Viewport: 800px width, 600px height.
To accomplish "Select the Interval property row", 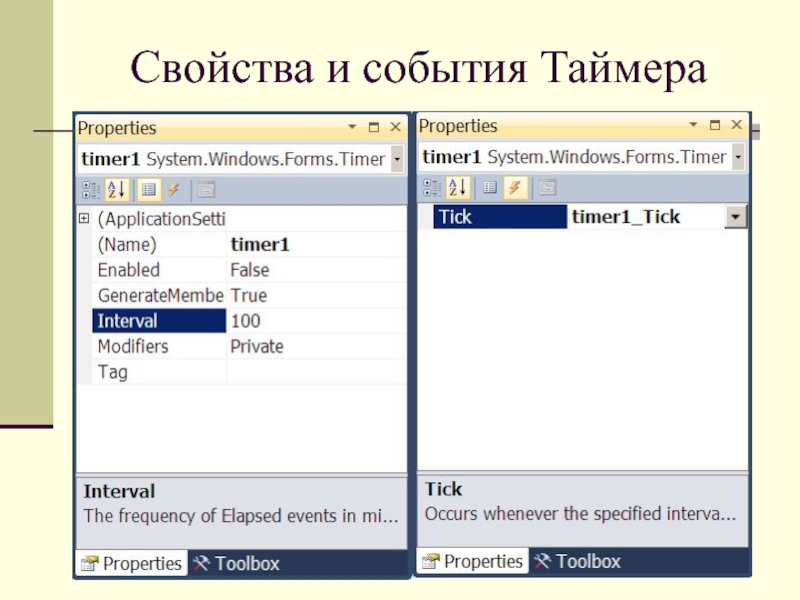I will click(x=158, y=321).
